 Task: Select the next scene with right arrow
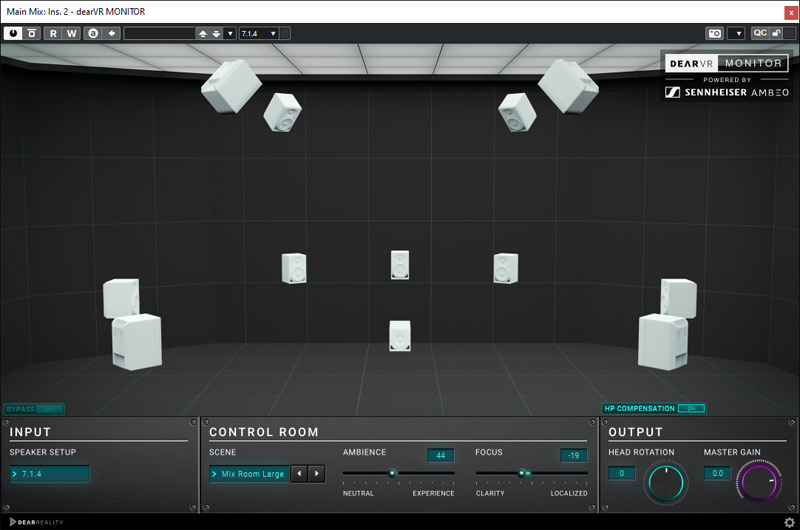click(317, 474)
